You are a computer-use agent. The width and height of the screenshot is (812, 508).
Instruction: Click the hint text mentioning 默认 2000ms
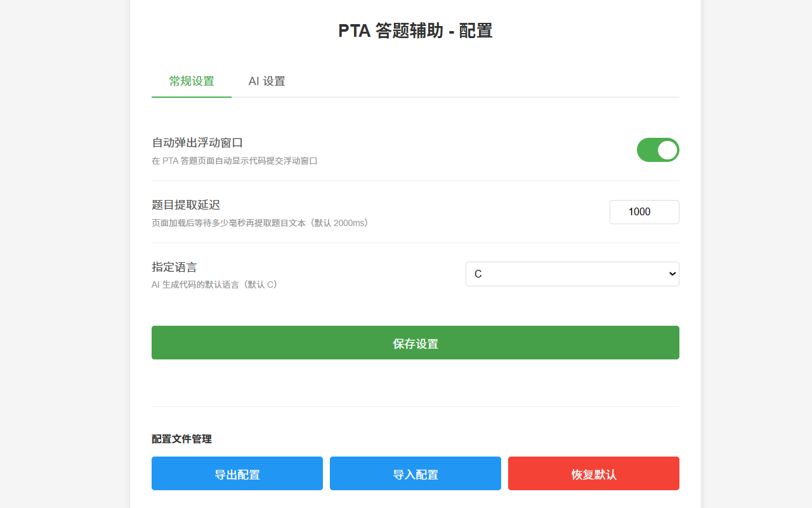pyautogui.click(x=260, y=223)
